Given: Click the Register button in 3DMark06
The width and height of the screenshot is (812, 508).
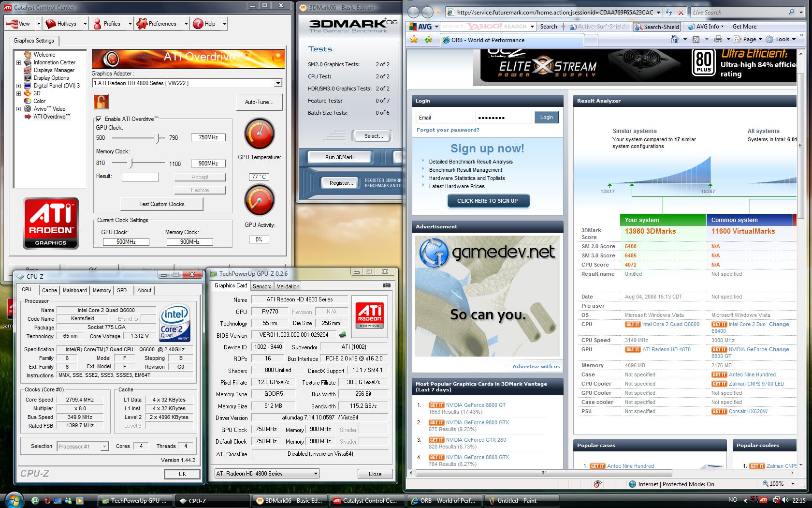Looking at the screenshot, I should (341, 183).
